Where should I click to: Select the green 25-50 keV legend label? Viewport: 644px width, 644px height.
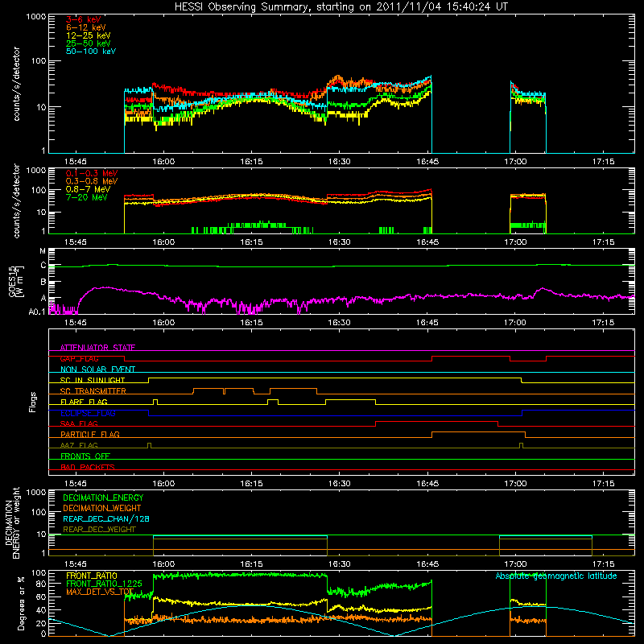pos(88,43)
